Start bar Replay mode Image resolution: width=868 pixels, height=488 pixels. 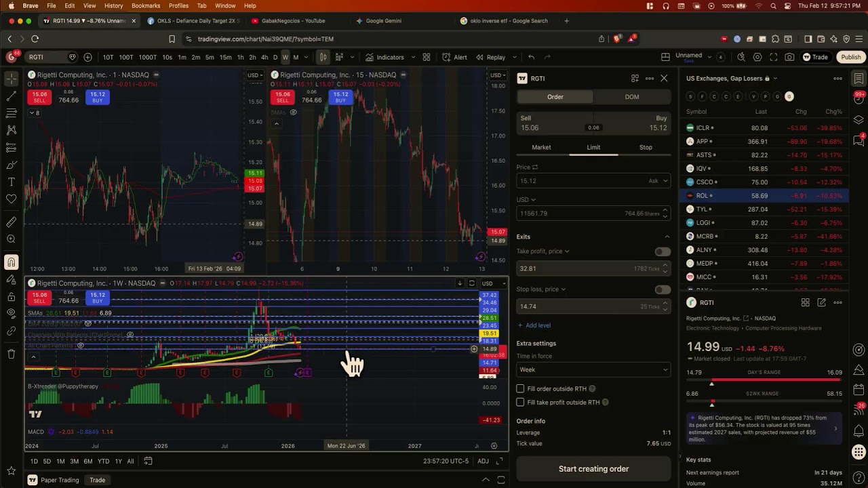pos(491,57)
